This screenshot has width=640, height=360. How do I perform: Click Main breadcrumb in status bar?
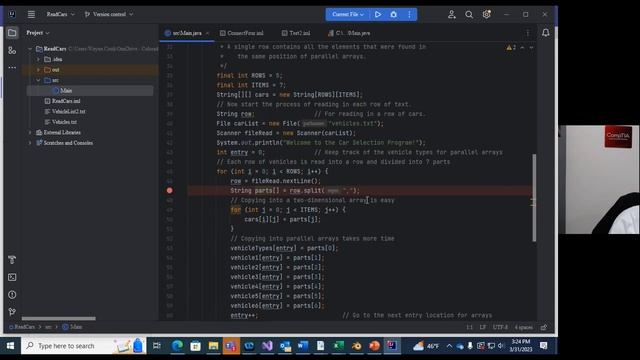click(72, 327)
